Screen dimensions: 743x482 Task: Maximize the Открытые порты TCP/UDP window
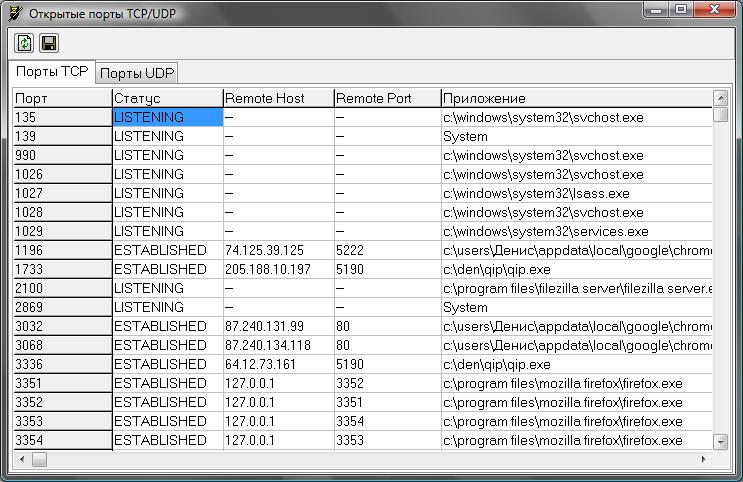680,9
